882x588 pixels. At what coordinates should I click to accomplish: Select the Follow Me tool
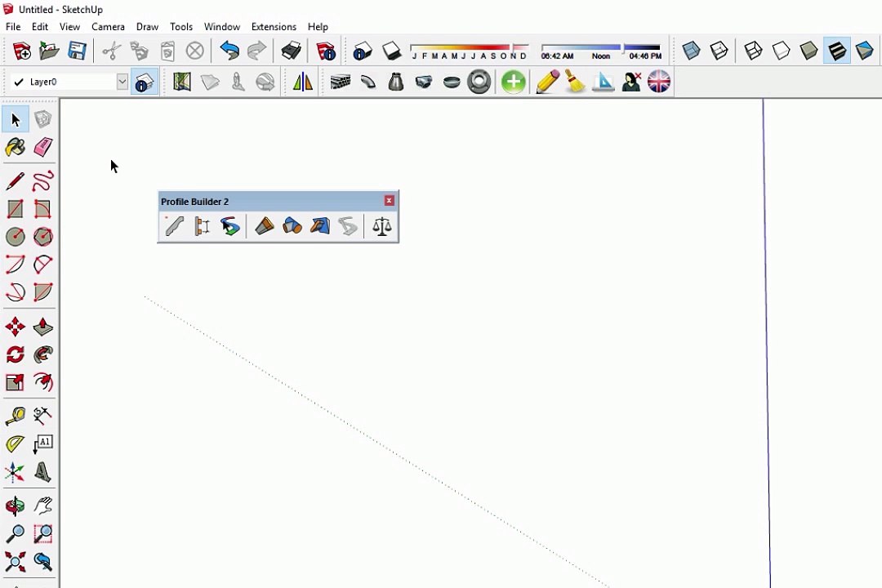(x=42, y=354)
